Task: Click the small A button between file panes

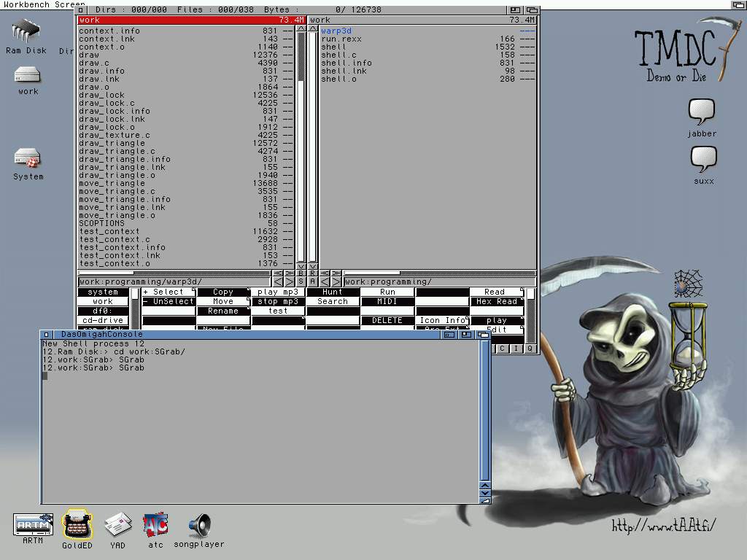Action: click(312, 281)
